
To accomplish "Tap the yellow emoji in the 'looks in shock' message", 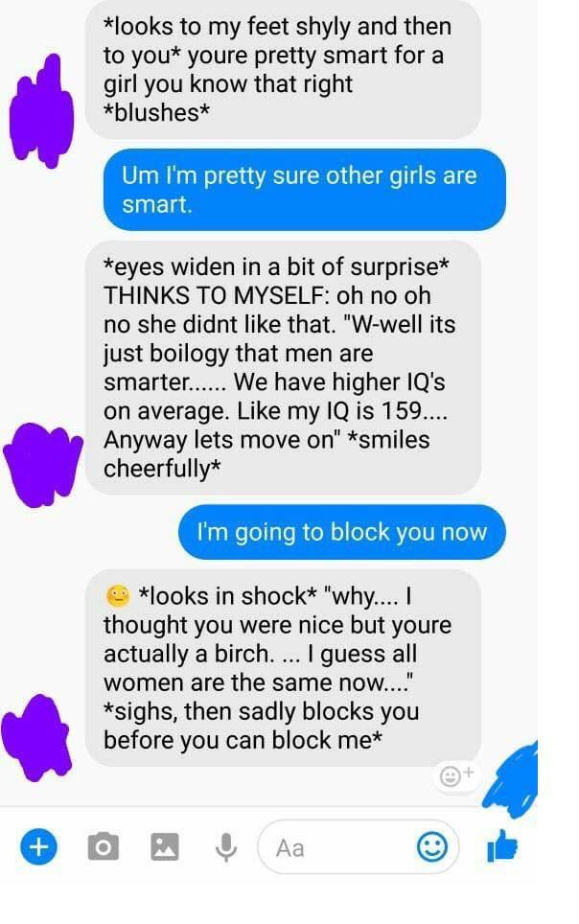I will click(118, 596).
